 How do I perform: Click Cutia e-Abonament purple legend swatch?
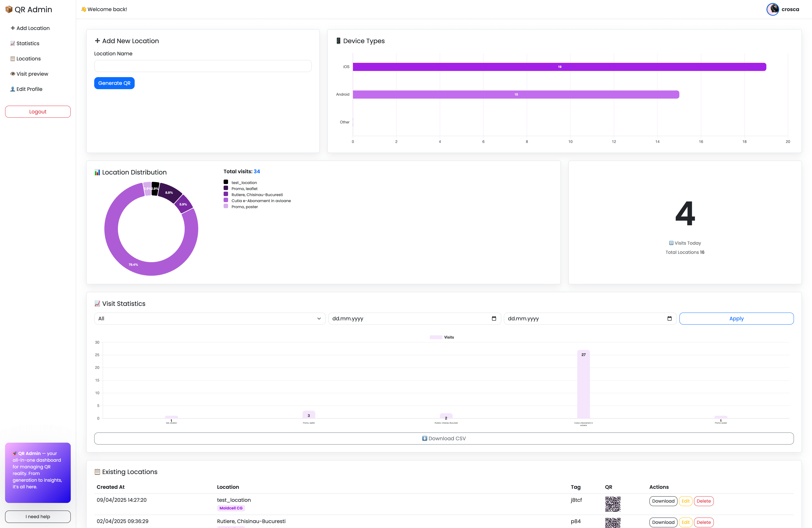[x=226, y=200]
